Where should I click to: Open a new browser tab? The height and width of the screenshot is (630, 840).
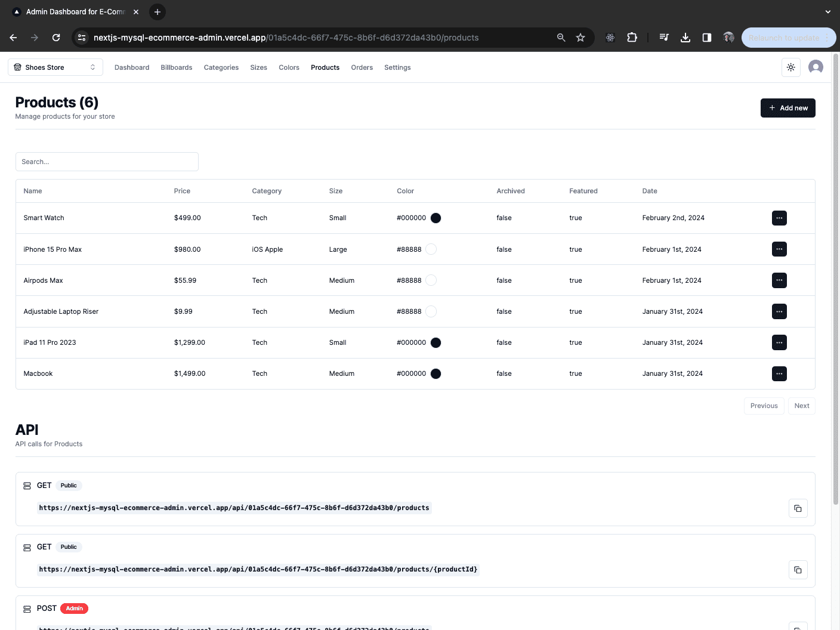(x=157, y=12)
